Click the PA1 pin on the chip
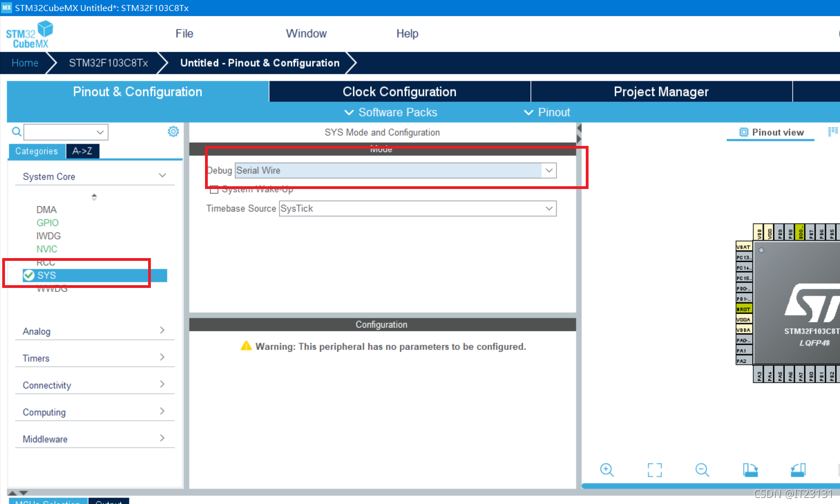Viewport: 840px width, 504px height. point(744,350)
